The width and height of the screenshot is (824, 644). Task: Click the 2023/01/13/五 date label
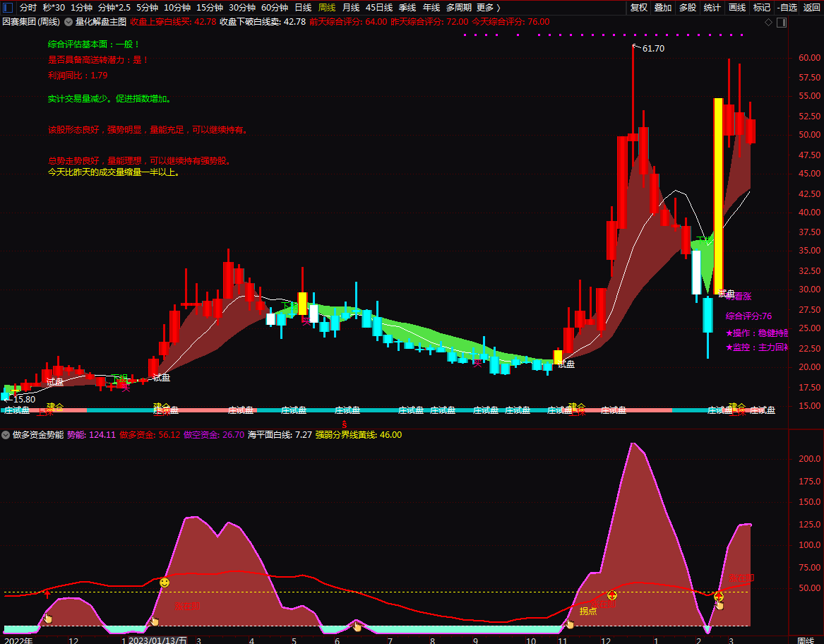tap(157, 640)
